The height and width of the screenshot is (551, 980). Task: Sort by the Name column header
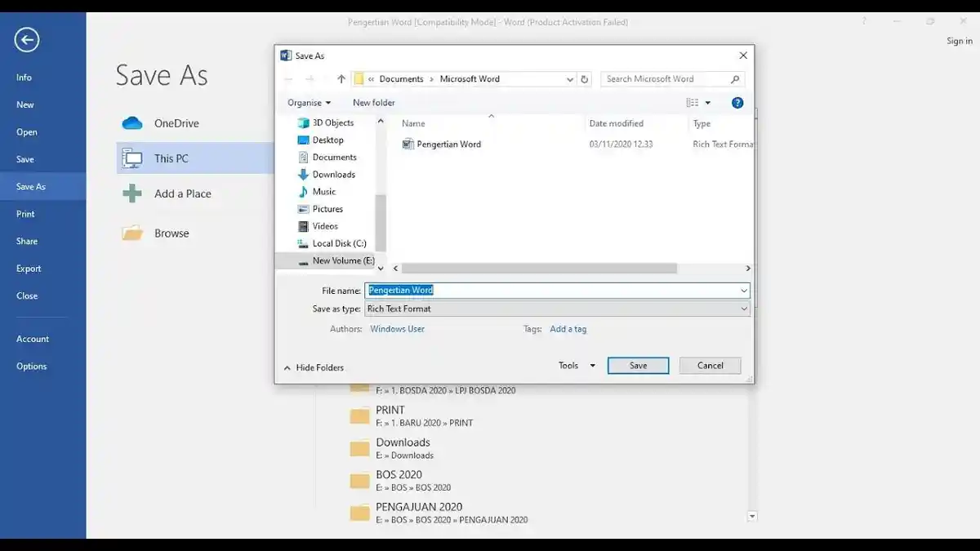click(413, 124)
